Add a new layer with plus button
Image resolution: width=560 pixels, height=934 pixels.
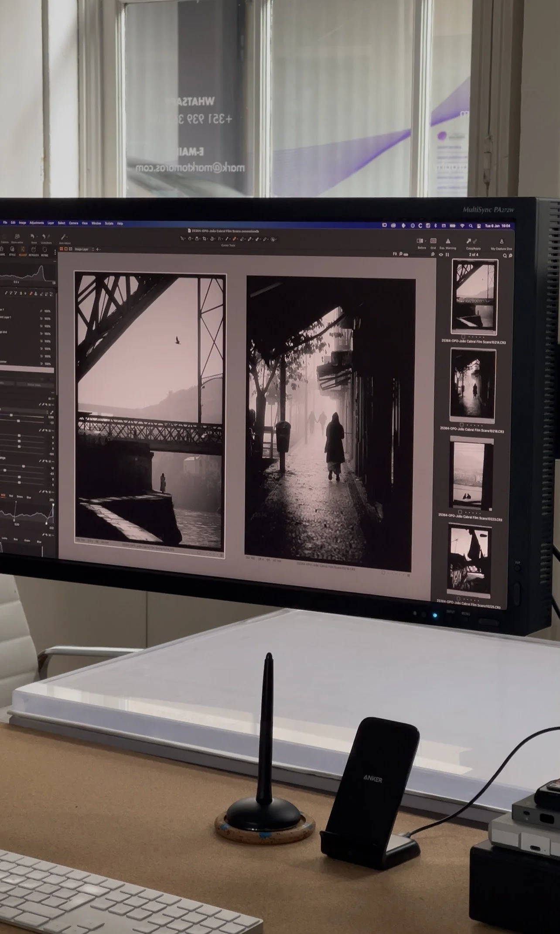click(x=97, y=249)
